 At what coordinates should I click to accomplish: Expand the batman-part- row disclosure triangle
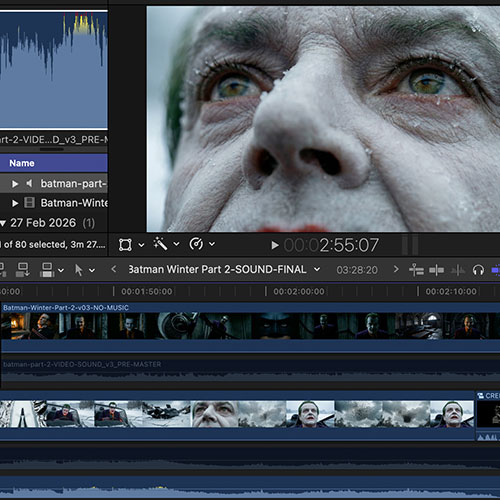(x=15, y=184)
